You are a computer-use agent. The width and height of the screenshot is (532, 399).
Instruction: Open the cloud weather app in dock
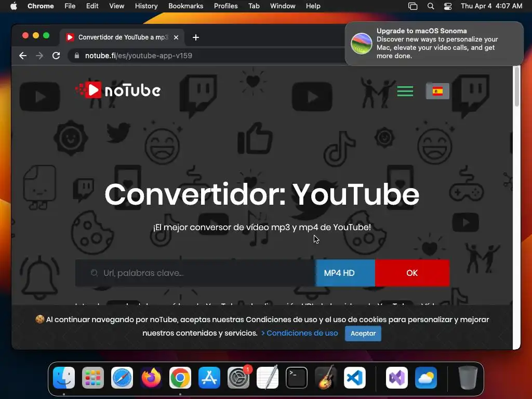(426, 378)
